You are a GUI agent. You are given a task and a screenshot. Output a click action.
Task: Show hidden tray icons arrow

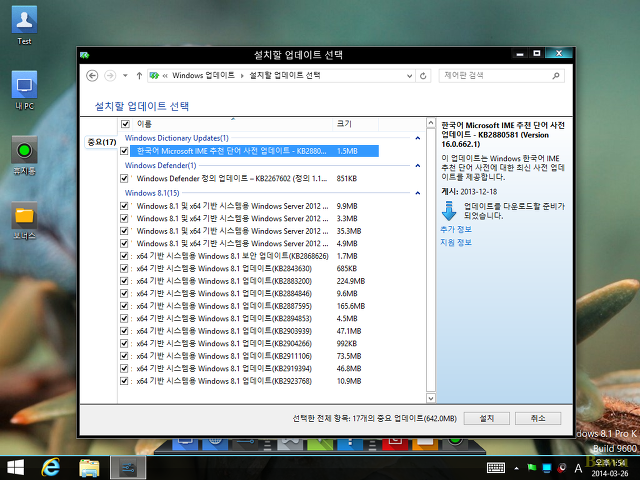tap(516, 468)
